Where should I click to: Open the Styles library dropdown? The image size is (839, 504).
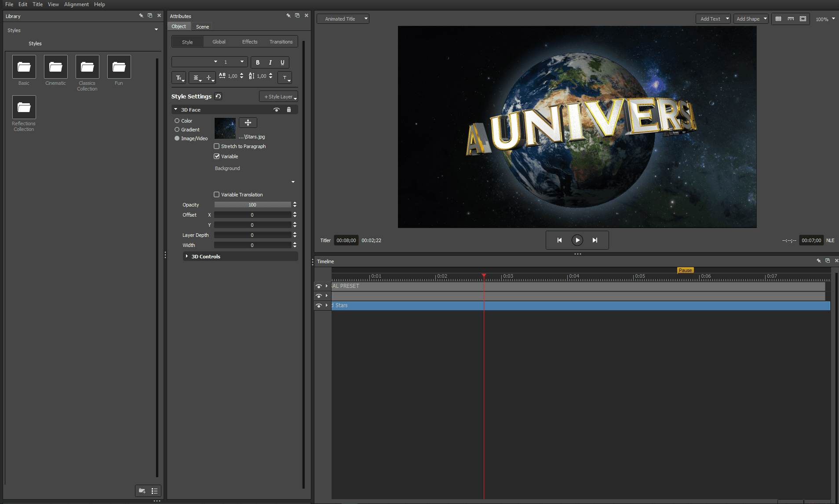(156, 30)
